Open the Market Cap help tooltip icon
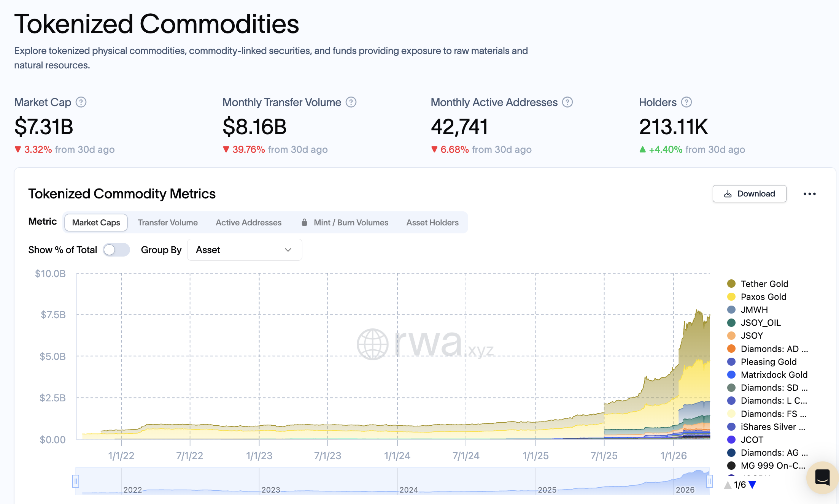The image size is (839, 504). 81,102
